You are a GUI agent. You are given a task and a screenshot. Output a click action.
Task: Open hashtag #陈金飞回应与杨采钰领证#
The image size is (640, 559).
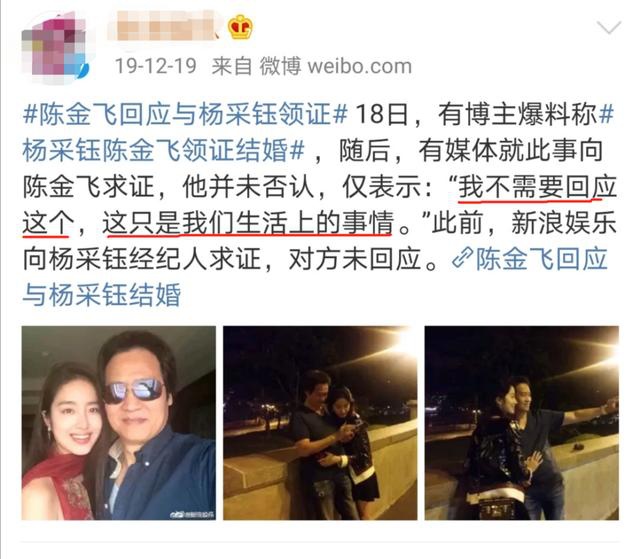click(185, 114)
